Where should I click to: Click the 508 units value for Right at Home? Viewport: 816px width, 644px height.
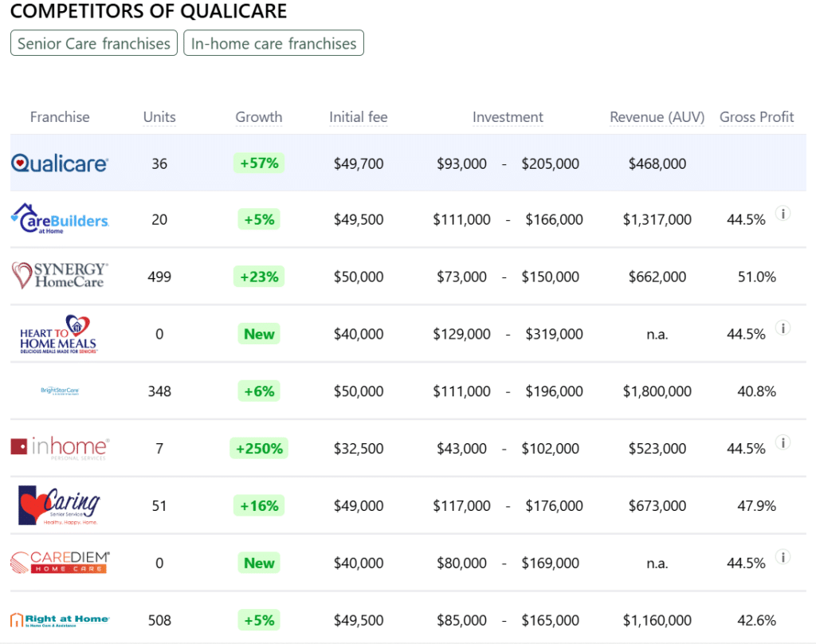point(159,620)
